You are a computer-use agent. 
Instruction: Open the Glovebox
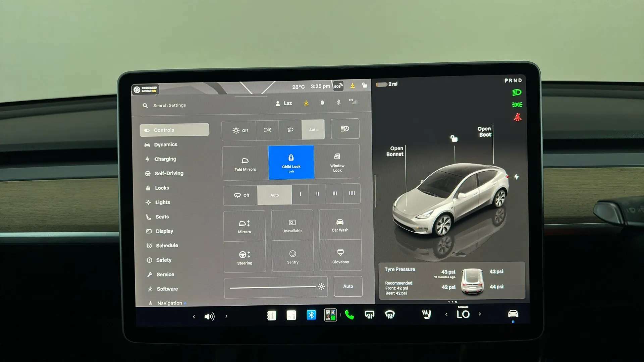click(x=341, y=255)
